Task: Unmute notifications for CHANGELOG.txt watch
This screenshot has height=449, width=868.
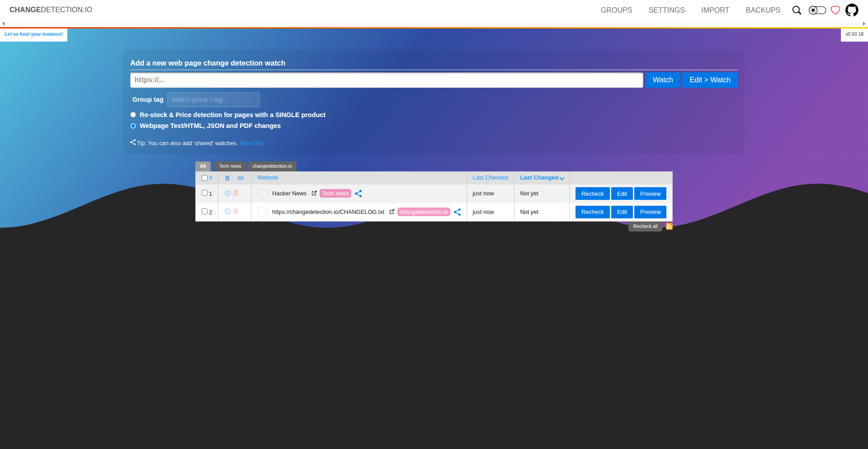Action: pyautogui.click(x=236, y=212)
